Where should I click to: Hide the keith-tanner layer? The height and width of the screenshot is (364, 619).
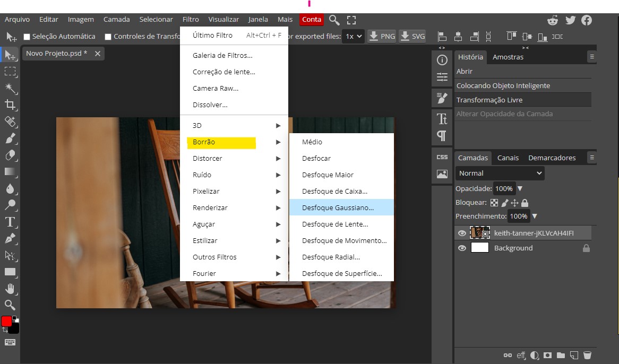[x=462, y=233]
